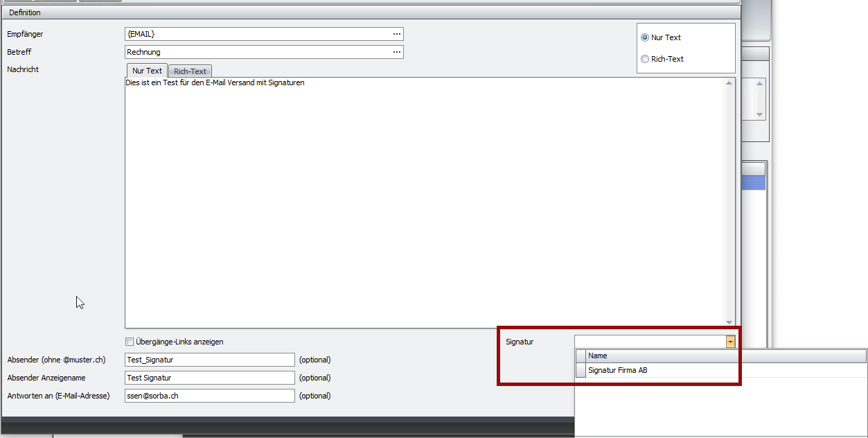Switch to the Rich-Text tab
868x438 pixels.
pyautogui.click(x=190, y=71)
